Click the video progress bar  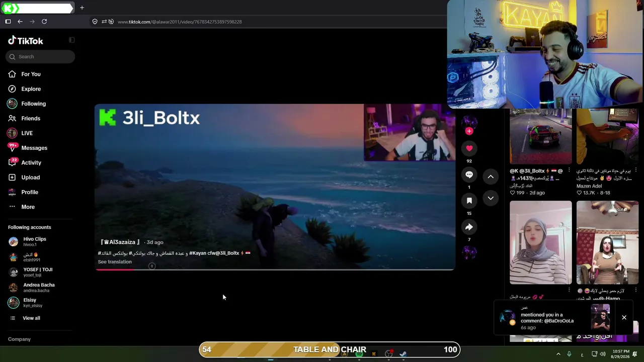click(x=275, y=269)
